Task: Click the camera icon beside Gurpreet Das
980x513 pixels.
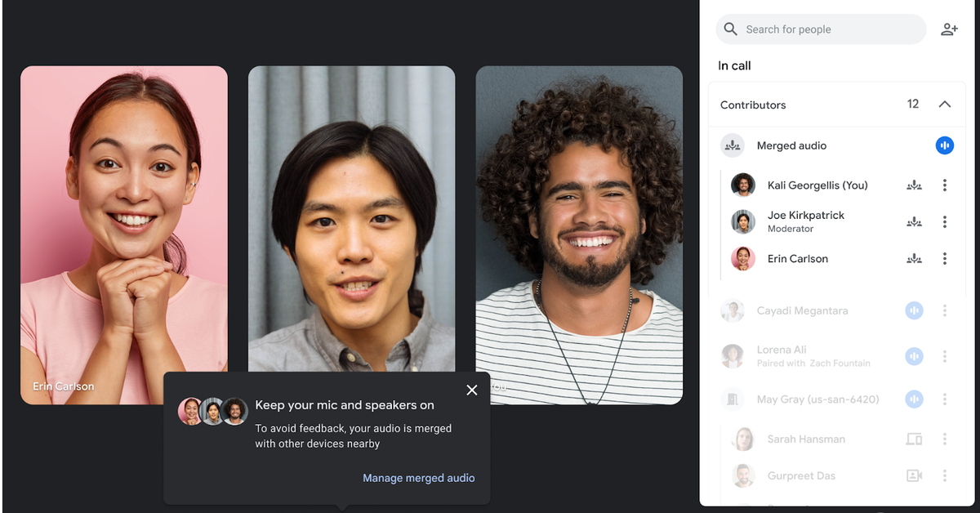Action: pos(914,475)
